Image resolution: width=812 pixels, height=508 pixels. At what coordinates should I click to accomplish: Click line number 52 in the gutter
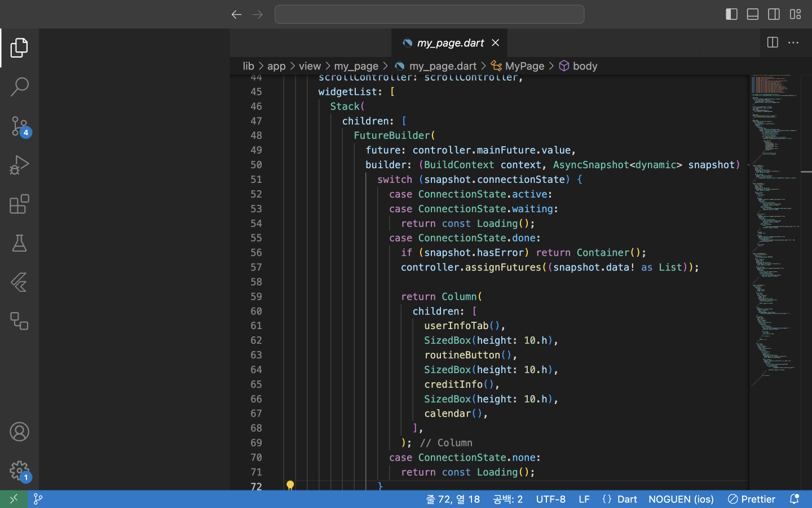coord(256,194)
